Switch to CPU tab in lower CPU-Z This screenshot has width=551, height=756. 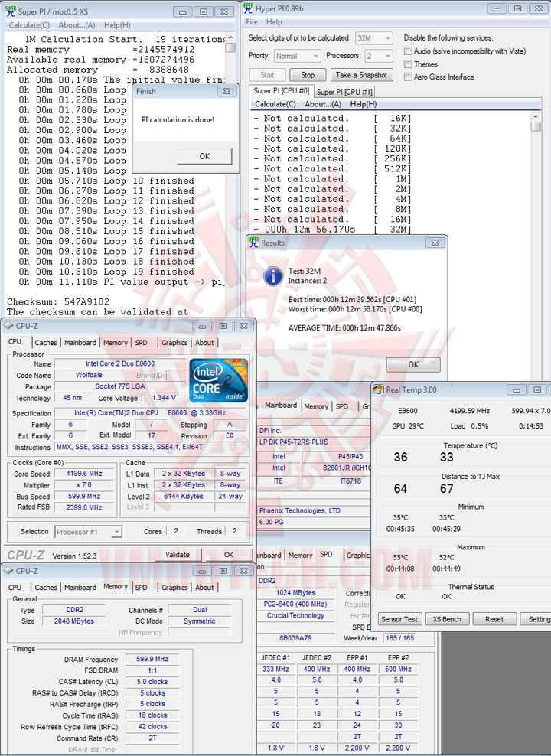15,587
